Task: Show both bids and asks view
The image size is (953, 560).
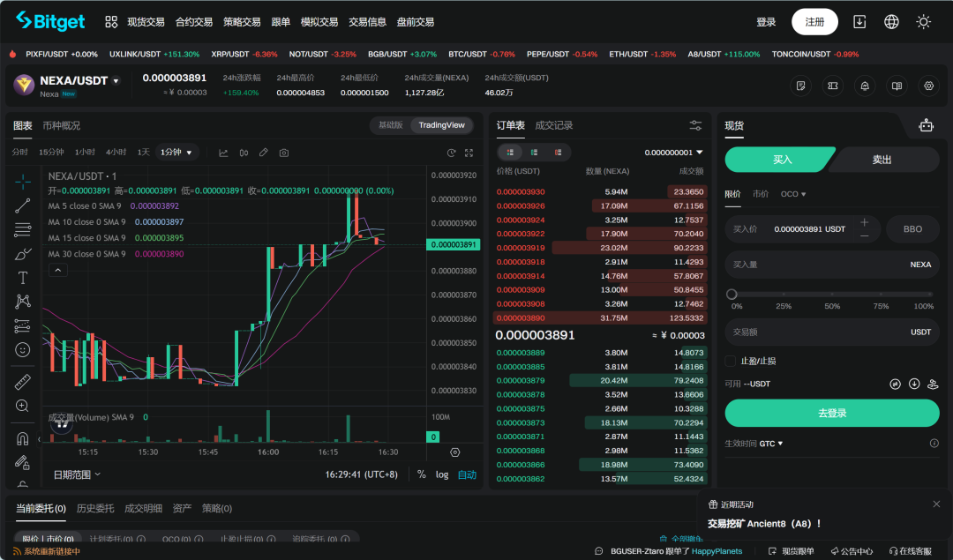Action: tap(511, 153)
